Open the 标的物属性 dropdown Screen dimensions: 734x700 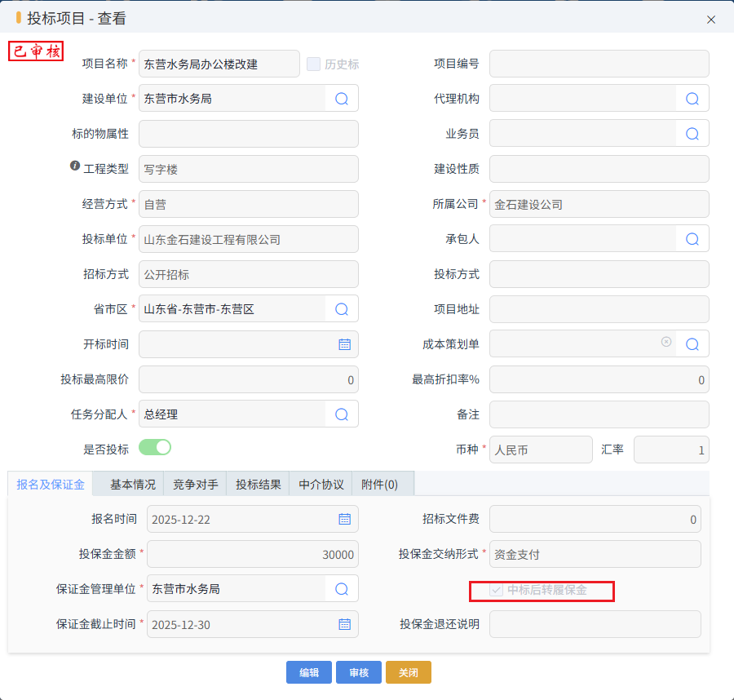[249, 134]
